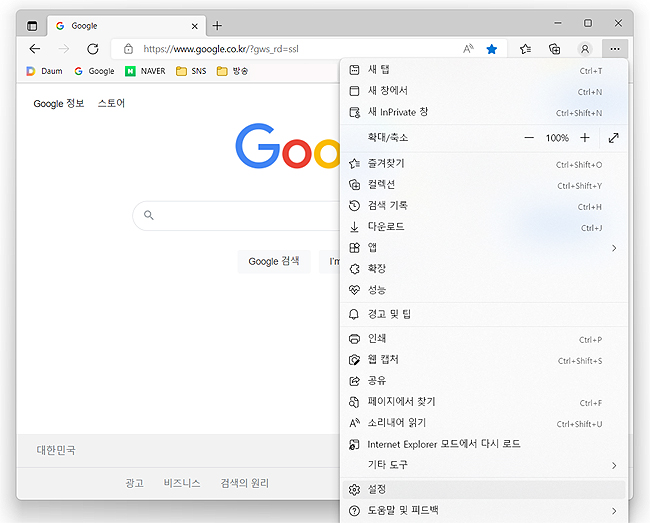
Task: Expand 도움말 및 피드백 submenu
Action: click(483, 511)
